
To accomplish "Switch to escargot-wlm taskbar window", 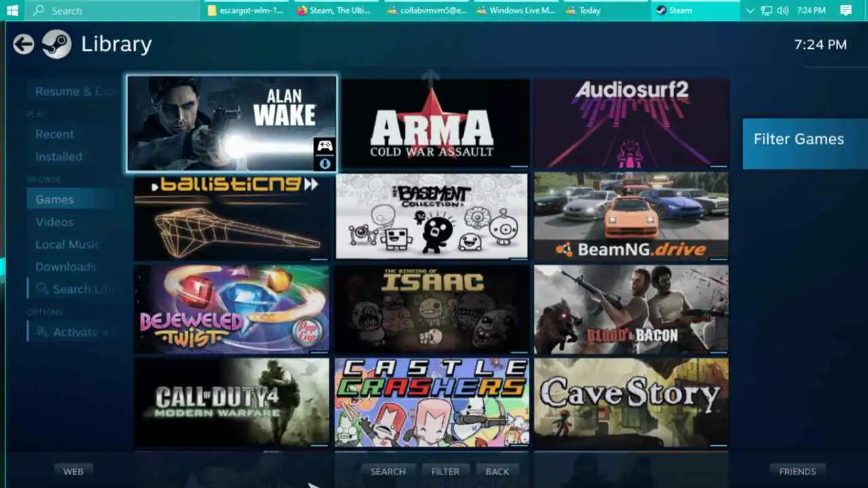I will [x=246, y=10].
